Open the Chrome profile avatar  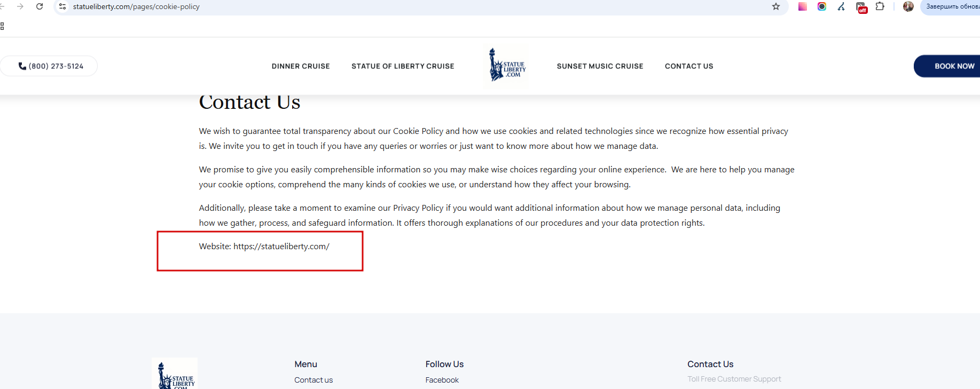(x=908, y=6)
